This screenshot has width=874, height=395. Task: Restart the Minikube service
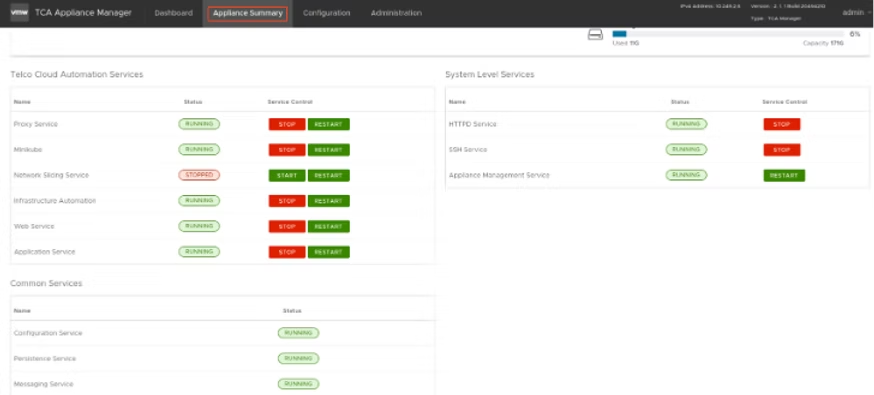[329, 150]
